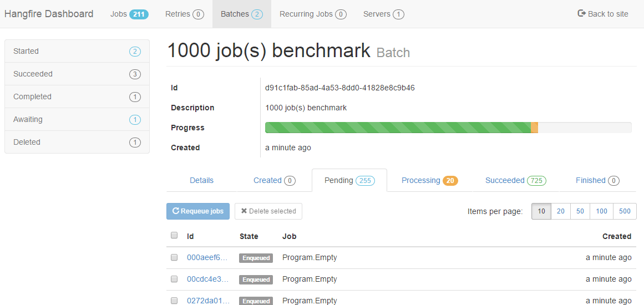644x305 pixels.
Task: Open the Recurring Jobs navigation tab
Action: click(x=313, y=14)
